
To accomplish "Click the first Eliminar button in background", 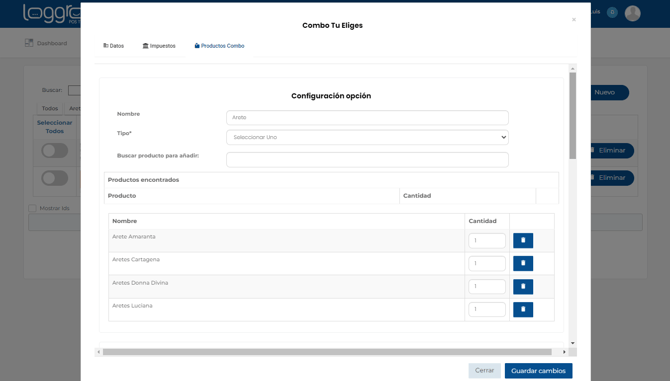I will point(612,150).
